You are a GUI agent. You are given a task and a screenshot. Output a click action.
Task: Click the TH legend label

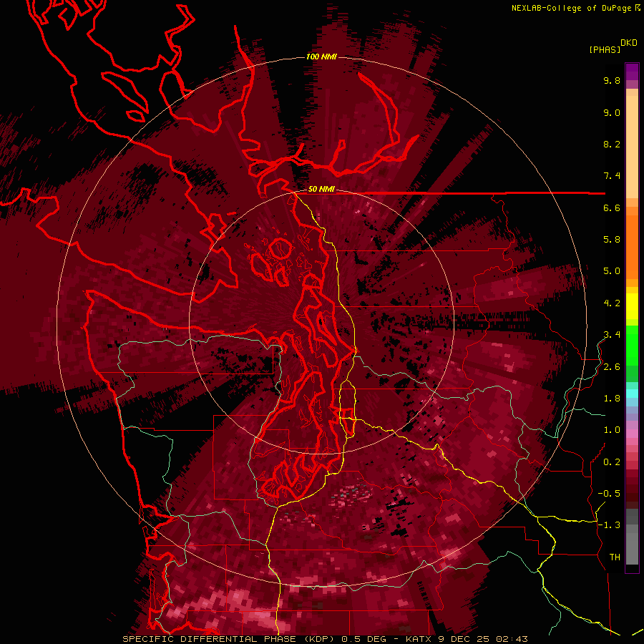615,557
